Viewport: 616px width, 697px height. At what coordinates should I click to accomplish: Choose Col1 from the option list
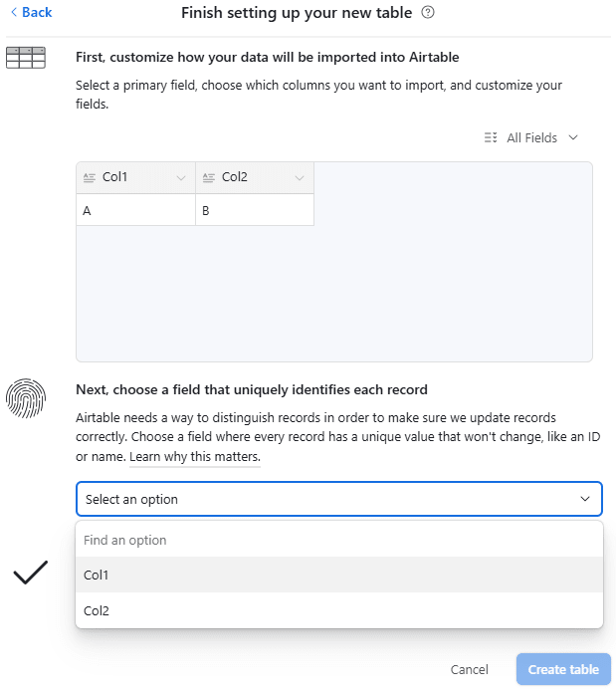point(338,575)
